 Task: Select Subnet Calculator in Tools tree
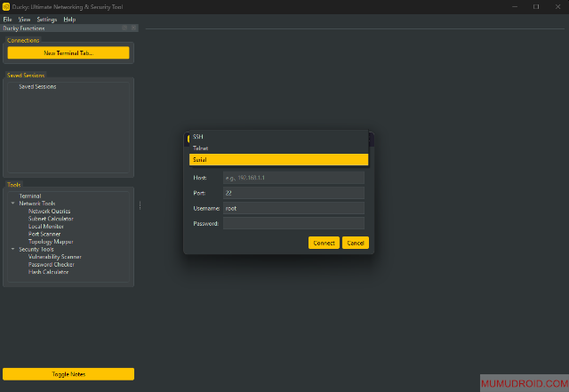click(x=51, y=219)
